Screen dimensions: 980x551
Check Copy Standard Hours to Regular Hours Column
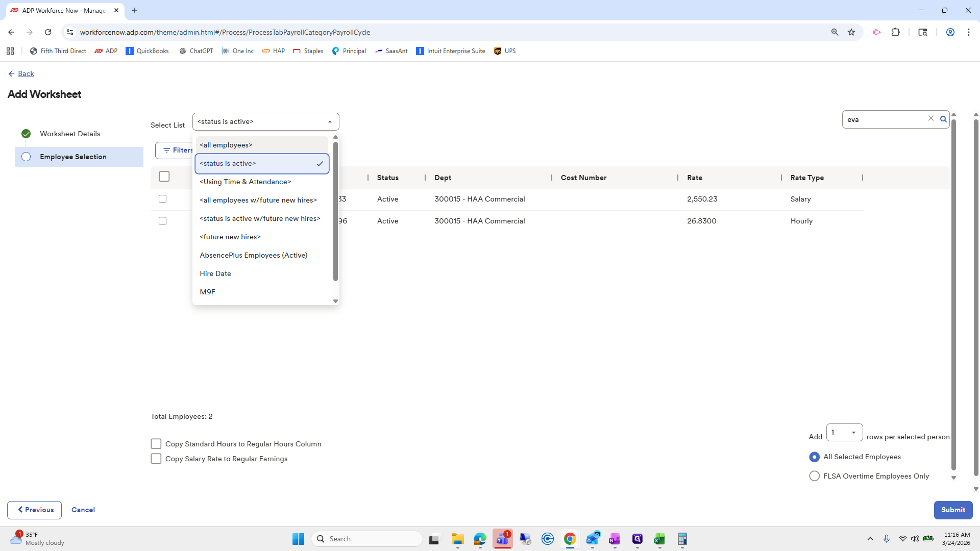point(156,444)
